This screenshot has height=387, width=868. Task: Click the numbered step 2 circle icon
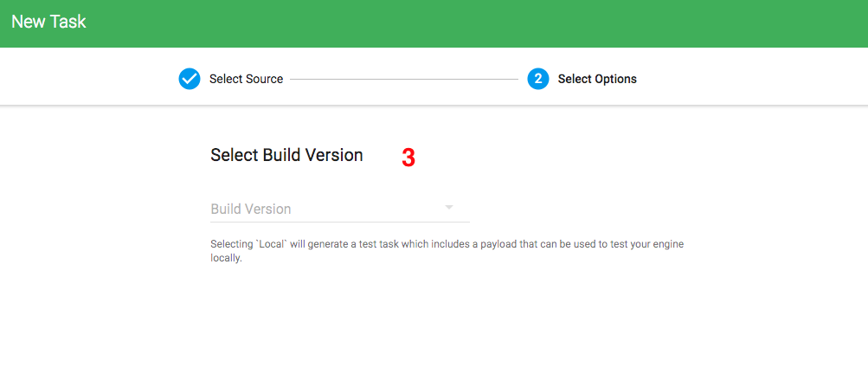pyautogui.click(x=537, y=79)
